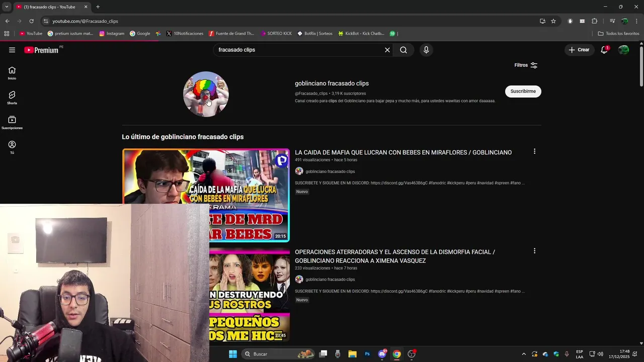Click the goblinciano channel avatar picture
Screen dimensions: 644x362
coord(206,94)
